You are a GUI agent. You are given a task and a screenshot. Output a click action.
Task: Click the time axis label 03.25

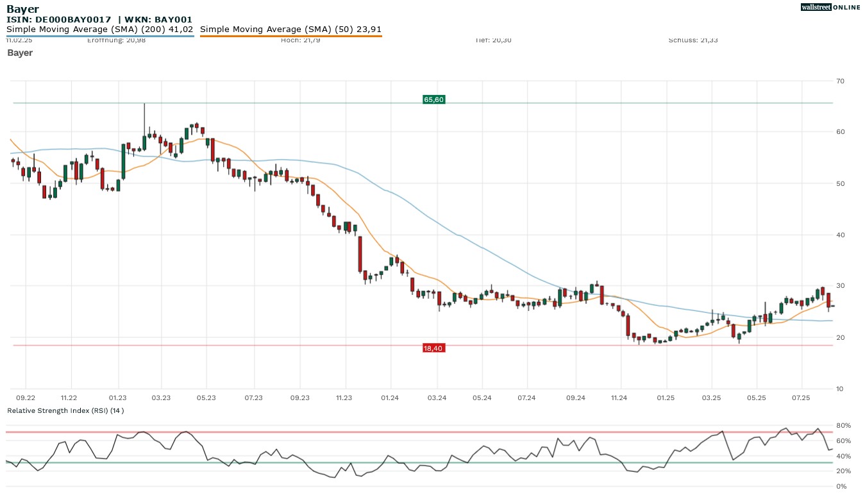click(712, 398)
